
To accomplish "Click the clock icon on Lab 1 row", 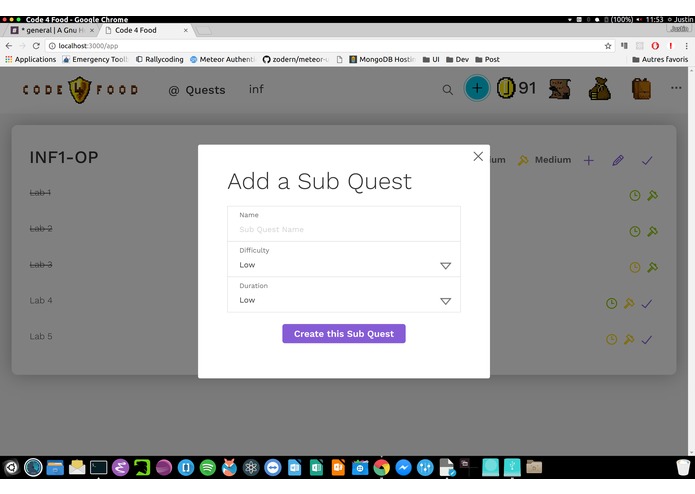I will coord(635,195).
